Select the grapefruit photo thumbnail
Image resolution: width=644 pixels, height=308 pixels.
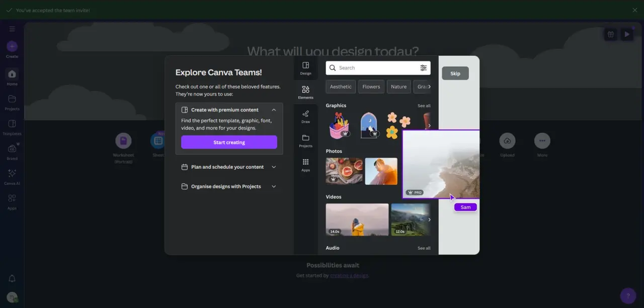(344, 171)
